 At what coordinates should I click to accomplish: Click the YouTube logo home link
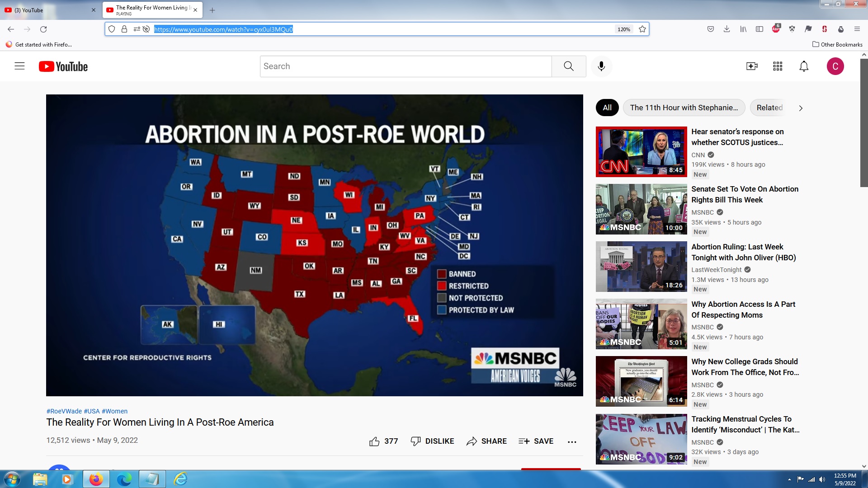coord(63,66)
